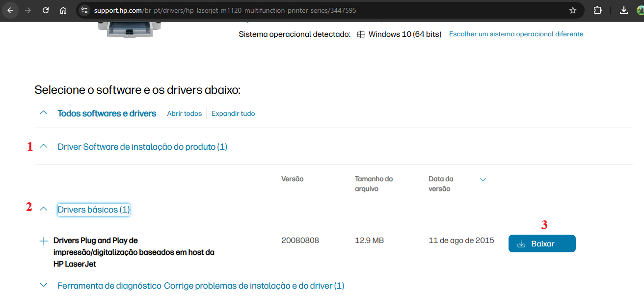The width and height of the screenshot is (644, 297).
Task: Open Todos softwares e drivers heading
Action: click(x=107, y=113)
